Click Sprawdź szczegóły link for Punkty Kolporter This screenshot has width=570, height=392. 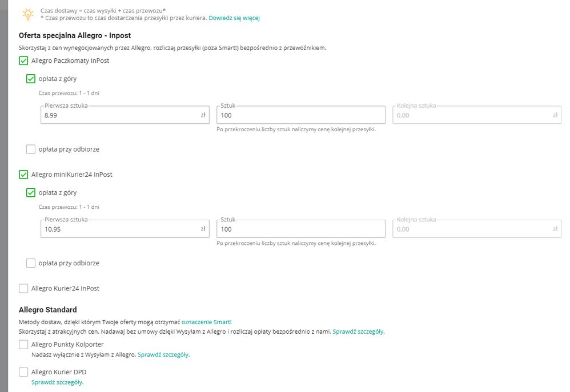tap(163, 354)
